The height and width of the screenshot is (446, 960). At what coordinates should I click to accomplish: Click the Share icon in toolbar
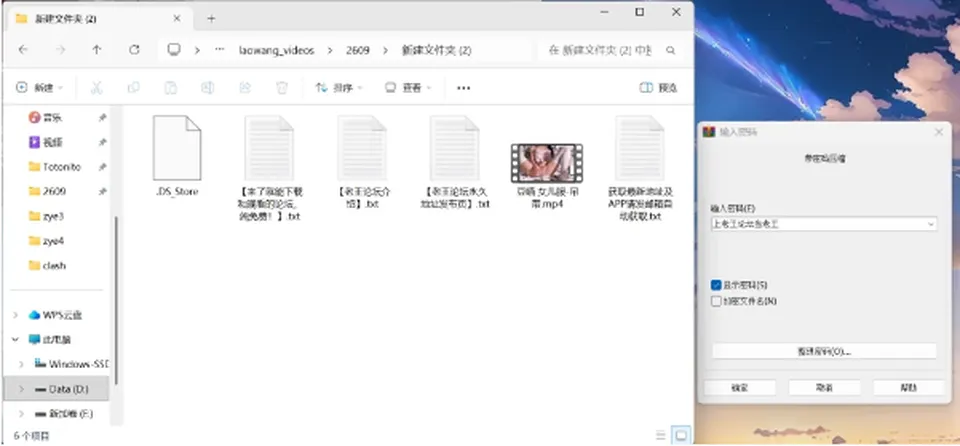(245, 88)
